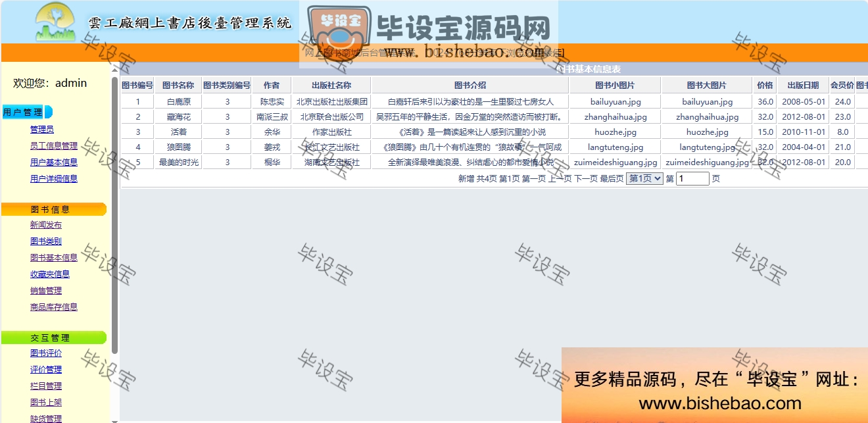The height and width of the screenshot is (423, 868).
Task: Expand the 图书信息 sidebar section
Action: tap(53, 209)
